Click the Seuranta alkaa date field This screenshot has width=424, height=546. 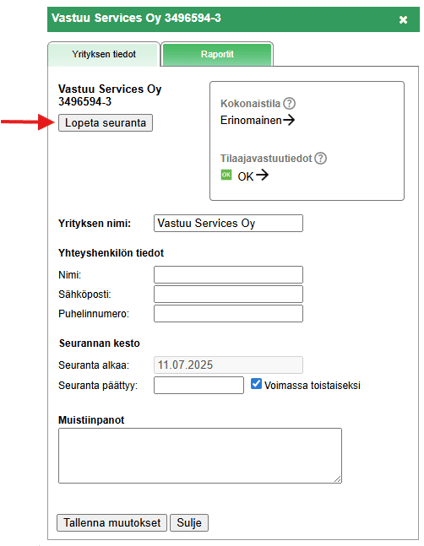[x=228, y=365]
